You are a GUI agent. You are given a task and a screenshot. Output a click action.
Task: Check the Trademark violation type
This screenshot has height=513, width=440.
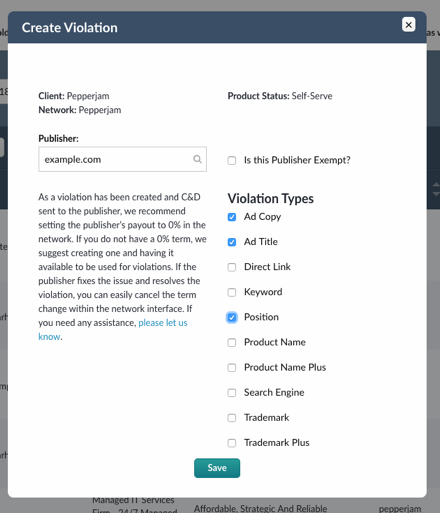232,418
